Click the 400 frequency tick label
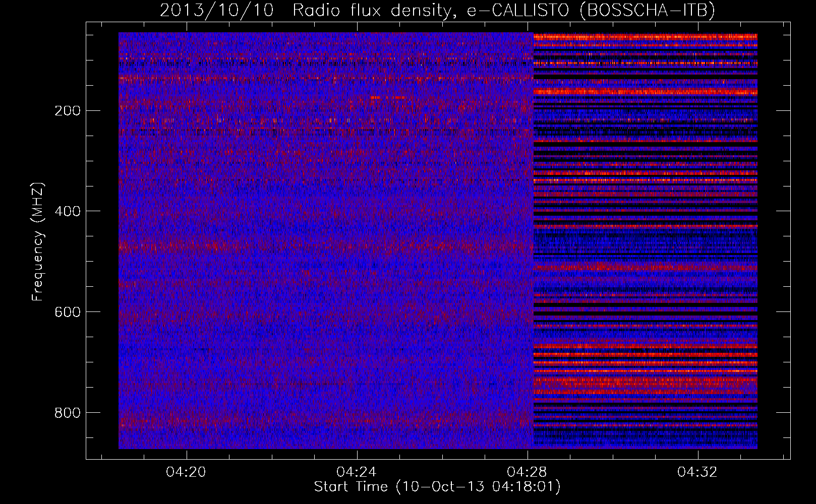Image resolution: width=816 pixels, height=504 pixels. click(x=68, y=211)
